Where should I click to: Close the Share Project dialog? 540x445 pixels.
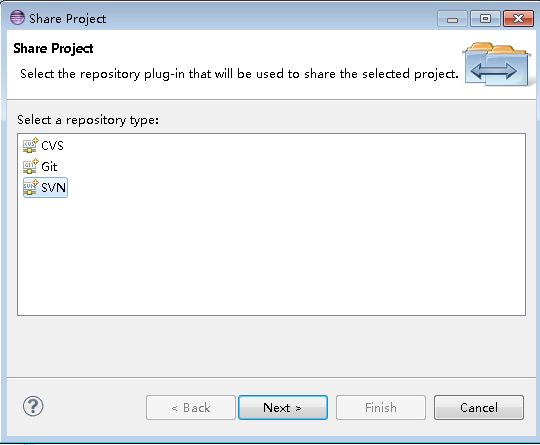[x=518, y=19]
